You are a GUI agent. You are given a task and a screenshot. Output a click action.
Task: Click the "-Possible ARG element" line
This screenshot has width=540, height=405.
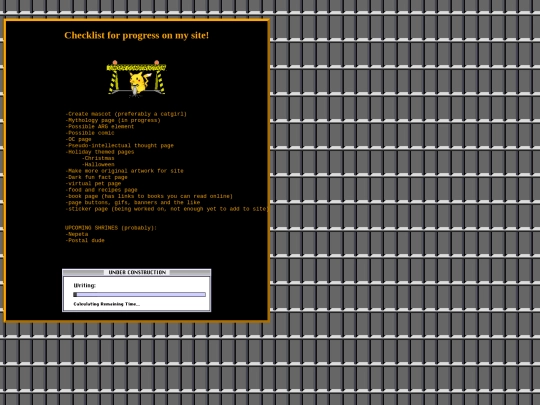coord(100,126)
